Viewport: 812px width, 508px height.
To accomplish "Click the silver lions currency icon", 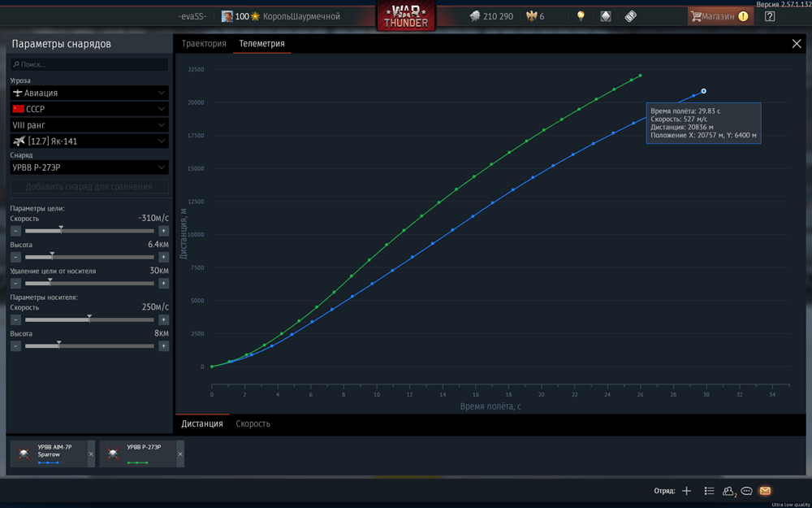I will [x=475, y=16].
